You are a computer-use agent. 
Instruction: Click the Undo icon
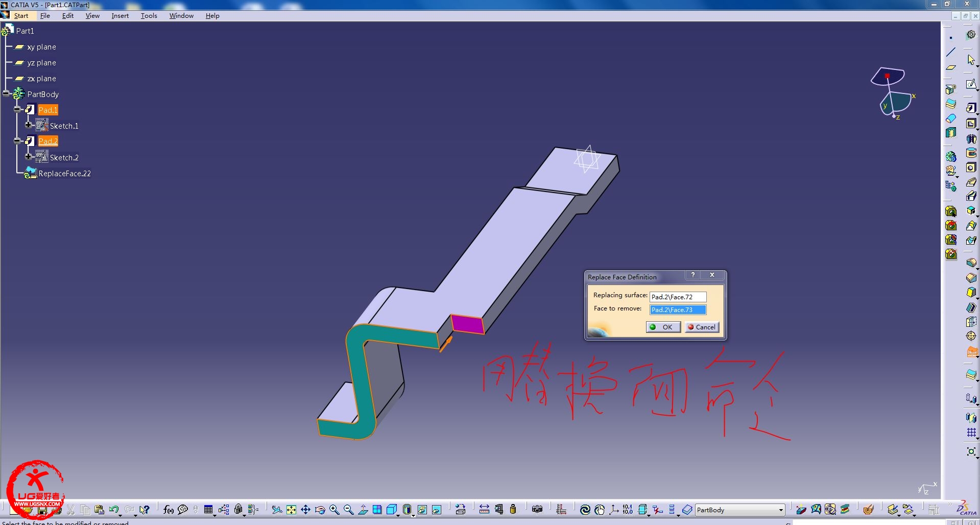(x=113, y=509)
